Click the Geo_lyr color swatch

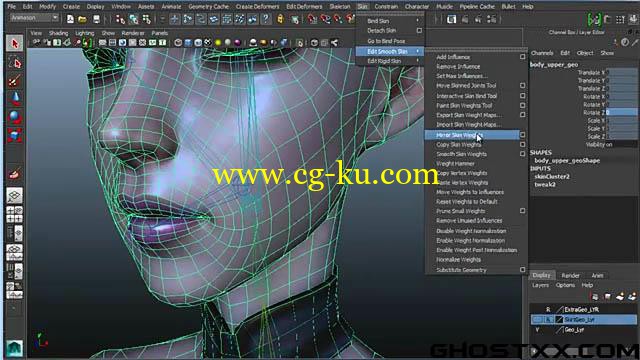(559, 330)
